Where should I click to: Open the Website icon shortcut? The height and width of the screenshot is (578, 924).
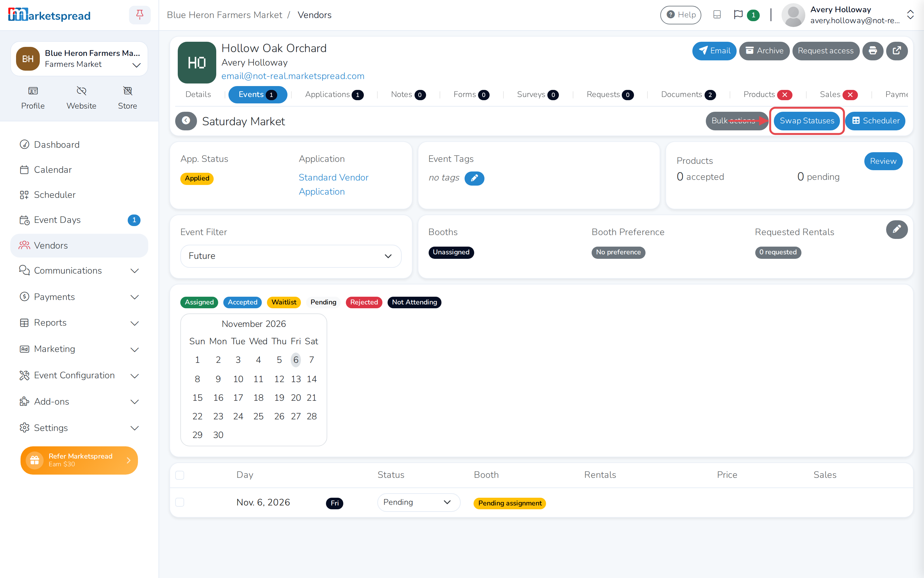pyautogui.click(x=81, y=98)
